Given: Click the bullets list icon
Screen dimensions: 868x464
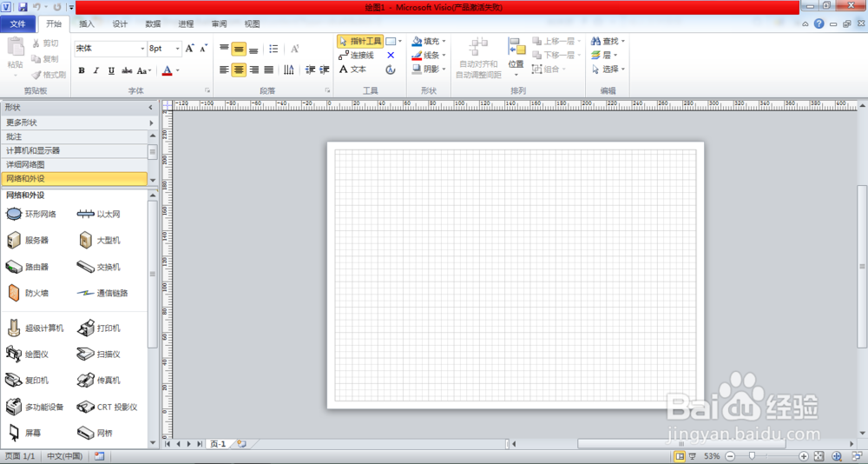Looking at the screenshot, I should [x=273, y=49].
